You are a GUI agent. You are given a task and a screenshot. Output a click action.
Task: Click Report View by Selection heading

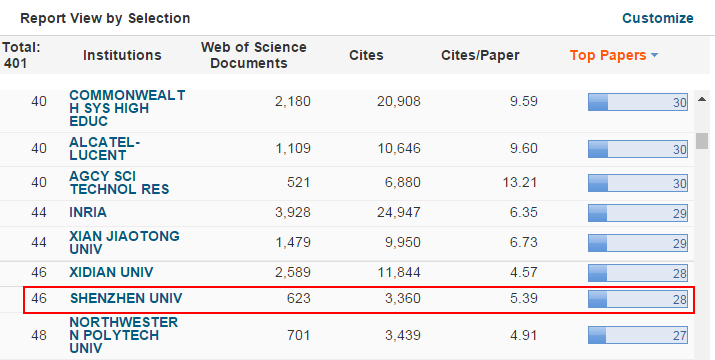pyautogui.click(x=105, y=18)
